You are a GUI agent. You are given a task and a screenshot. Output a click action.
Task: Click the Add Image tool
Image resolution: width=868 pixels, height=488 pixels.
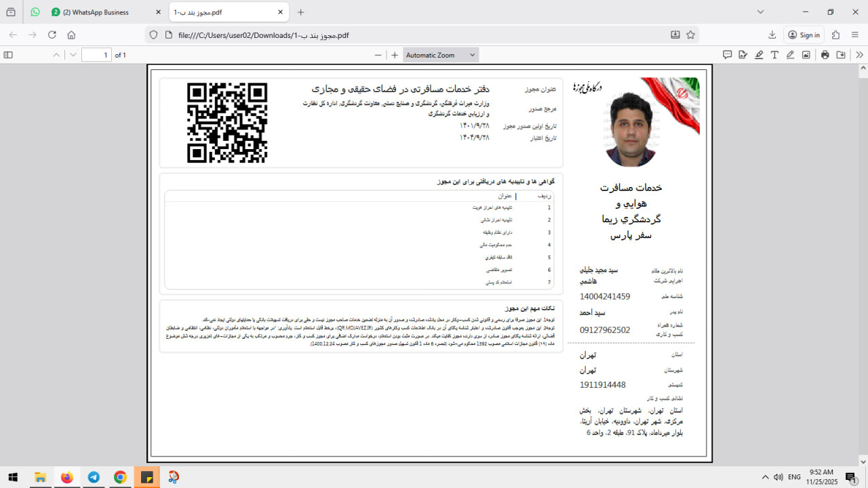coord(806,55)
